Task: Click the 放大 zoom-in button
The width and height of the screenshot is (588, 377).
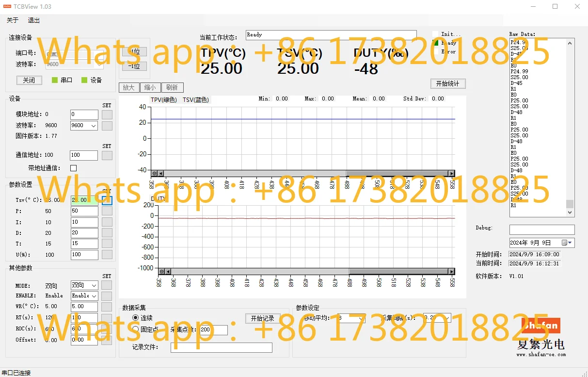Action: tap(128, 88)
